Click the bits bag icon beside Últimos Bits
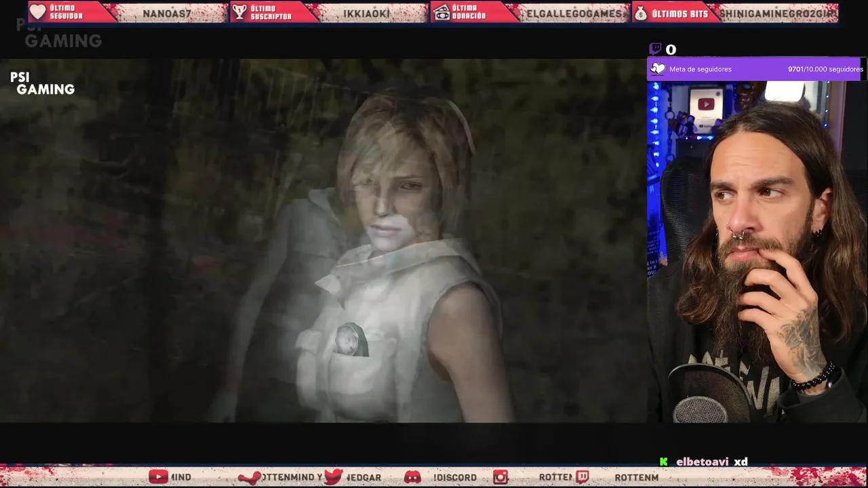 (x=640, y=13)
